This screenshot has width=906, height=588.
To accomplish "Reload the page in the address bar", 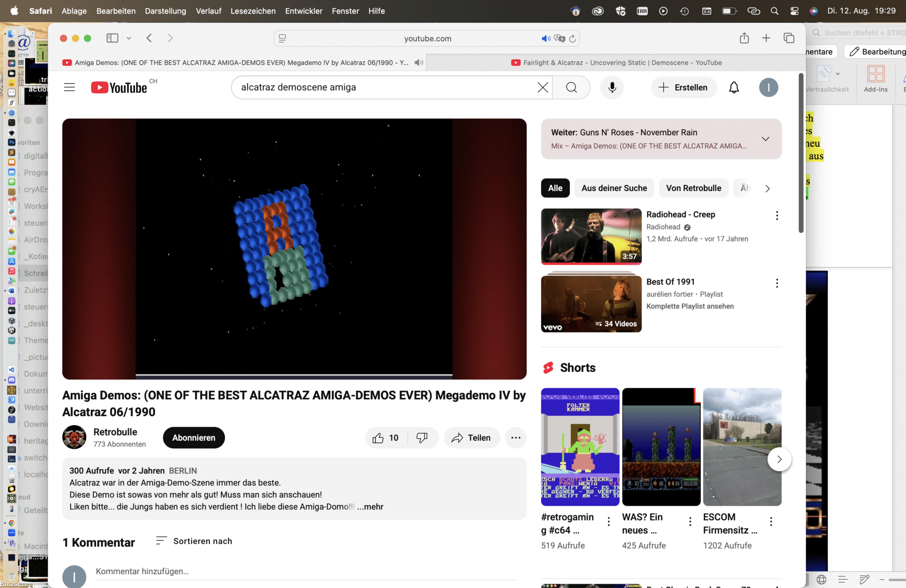I will tap(572, 38).
